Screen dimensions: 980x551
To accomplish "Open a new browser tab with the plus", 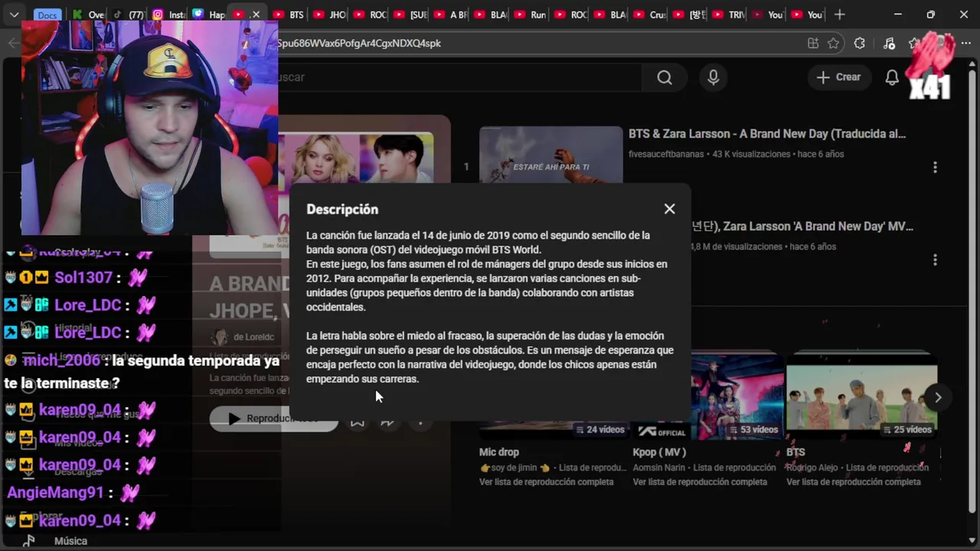I will [x=840, y=15].
